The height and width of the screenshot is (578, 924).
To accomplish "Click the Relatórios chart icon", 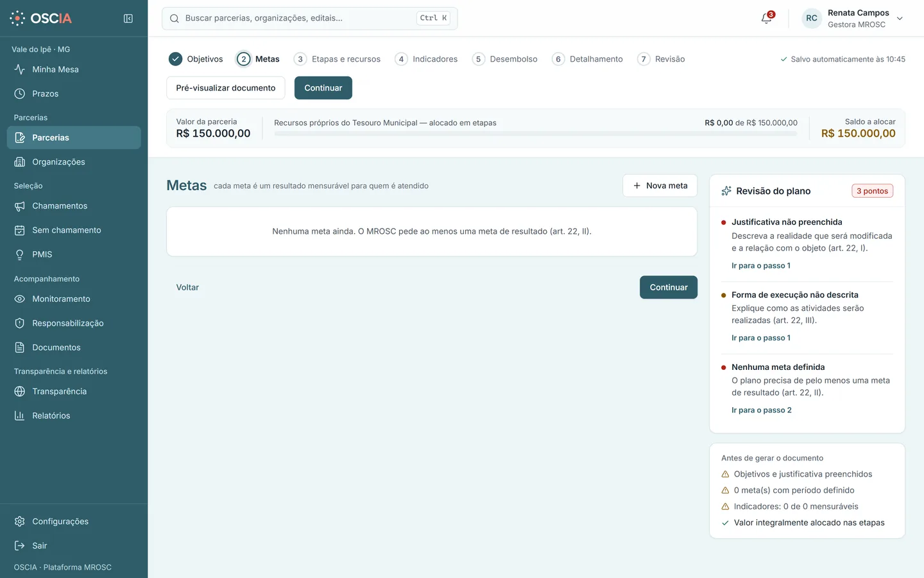I will 20,416.
